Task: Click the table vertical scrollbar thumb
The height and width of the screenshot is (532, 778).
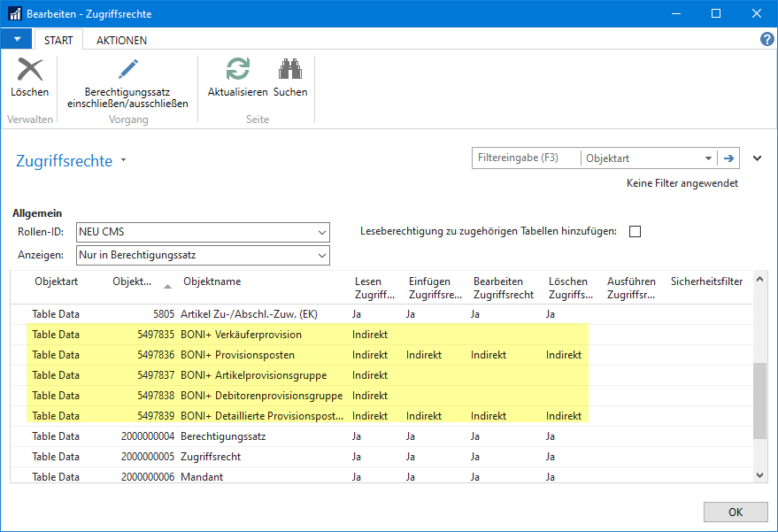Action: [759, 400]
